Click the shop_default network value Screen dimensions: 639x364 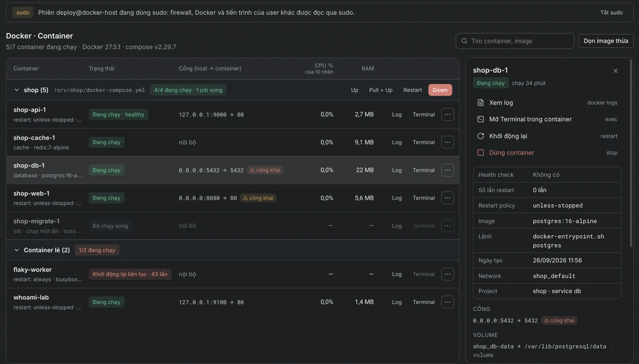tap(554, 276)
